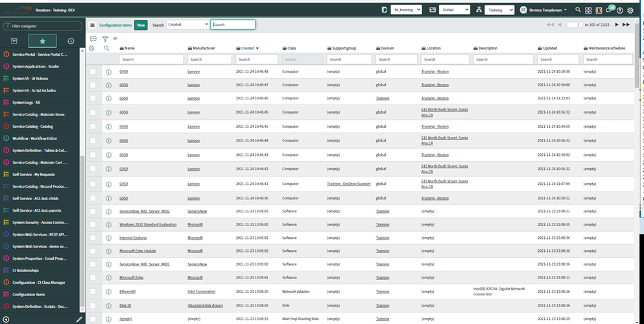The image size is (644, 324).
Task: Open the help question-mark icon
Action: tap(620, 10)
